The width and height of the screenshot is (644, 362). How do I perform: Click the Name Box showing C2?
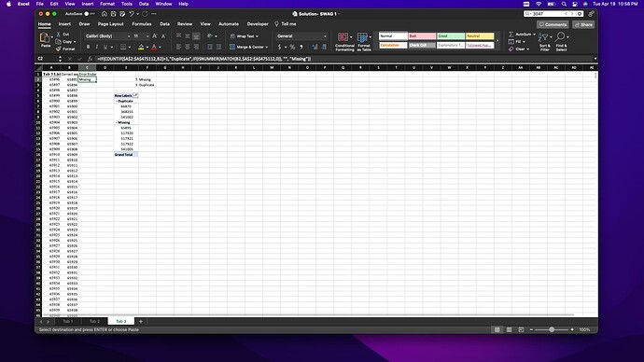[x=48, y=59]
